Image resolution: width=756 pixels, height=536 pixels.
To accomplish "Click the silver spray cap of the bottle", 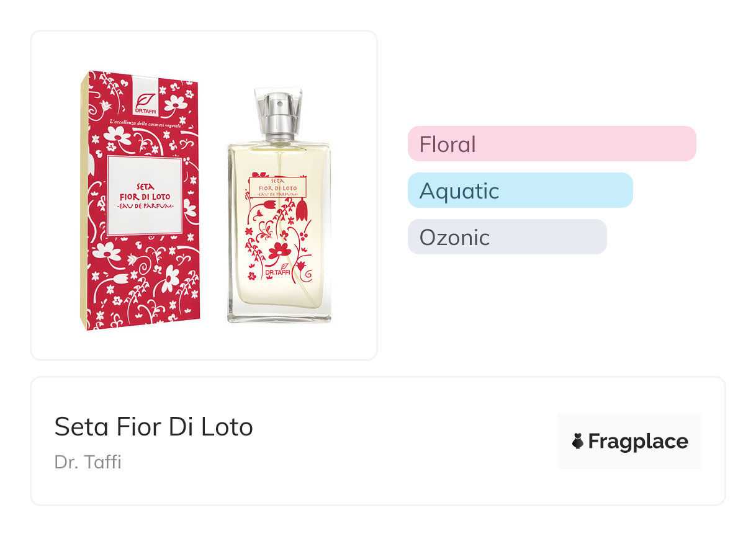I will (278, 115).
